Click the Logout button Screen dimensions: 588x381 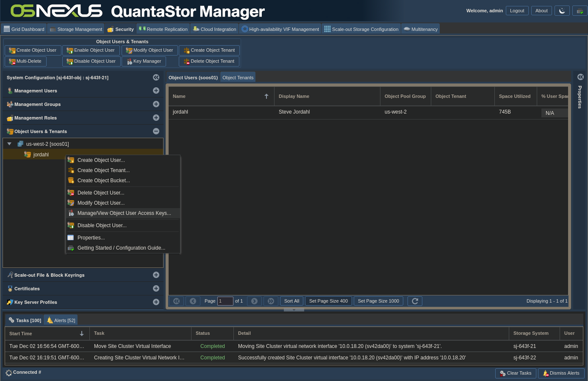517,11
